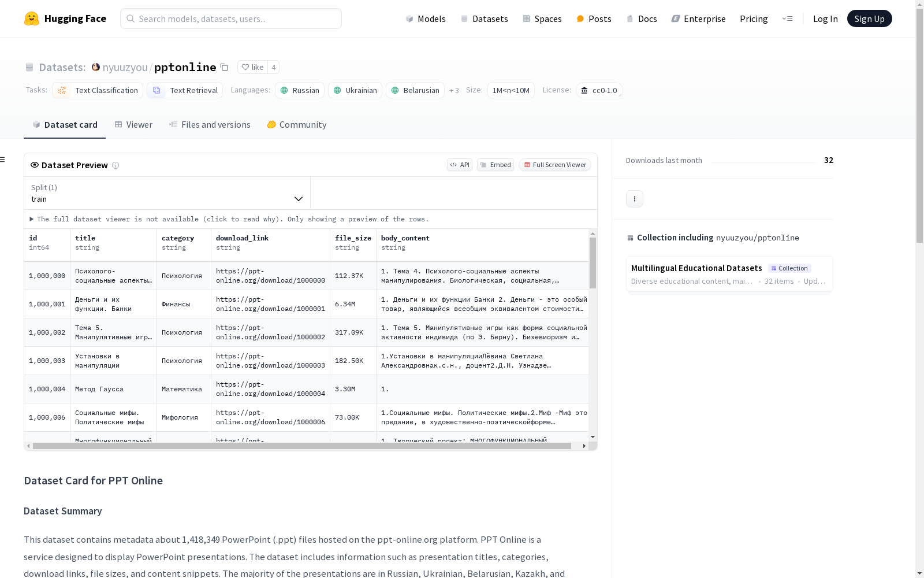Click the vertical scrollbar of the preview table

[593, 263]
